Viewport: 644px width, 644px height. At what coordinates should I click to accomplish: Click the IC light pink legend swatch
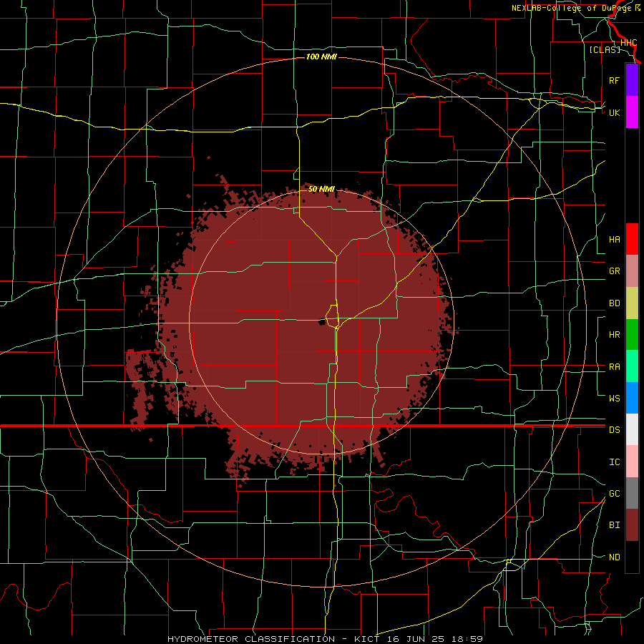pos(632,462)
